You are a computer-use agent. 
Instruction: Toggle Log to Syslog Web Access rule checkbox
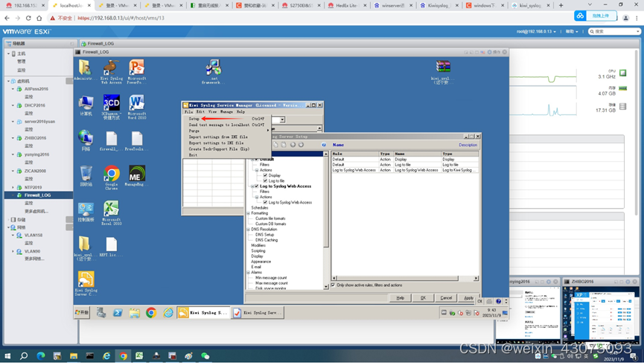coord(257,186)
